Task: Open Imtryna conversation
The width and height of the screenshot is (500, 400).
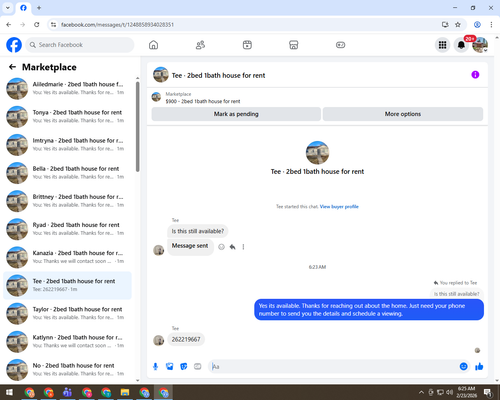Action: tap(67, 145)
